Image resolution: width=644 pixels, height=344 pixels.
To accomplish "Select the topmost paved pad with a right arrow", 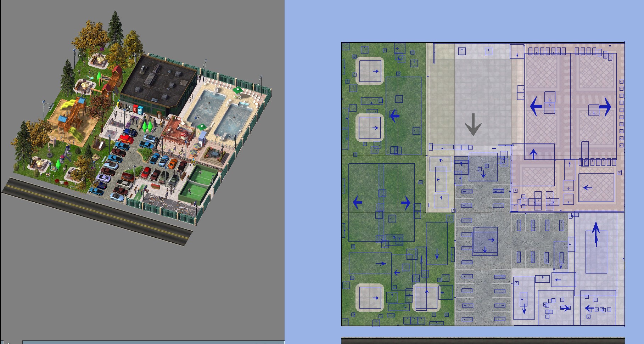I will [370, 71].
